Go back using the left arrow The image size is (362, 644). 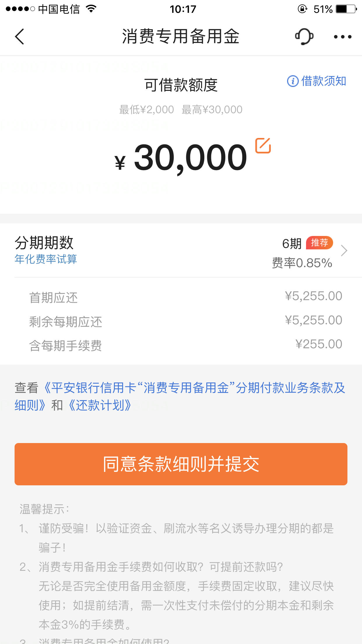(19, 37)
